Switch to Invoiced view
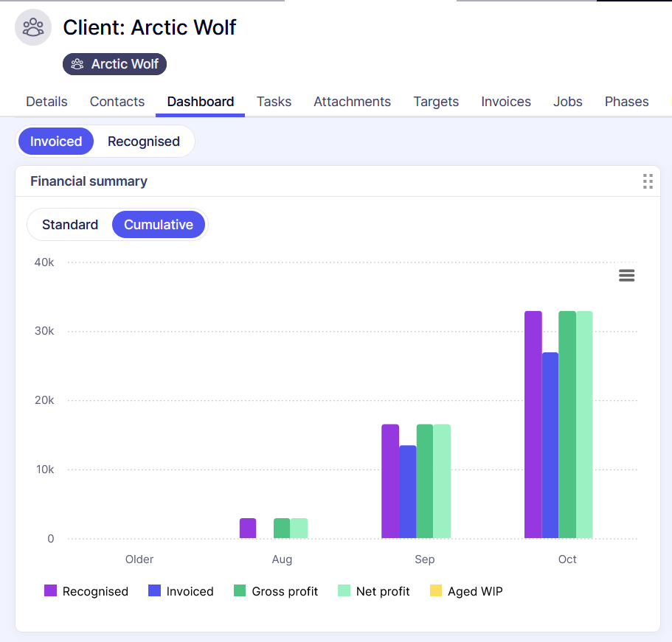This screenshot has width=672, height=642. click(x=56, y=142)
